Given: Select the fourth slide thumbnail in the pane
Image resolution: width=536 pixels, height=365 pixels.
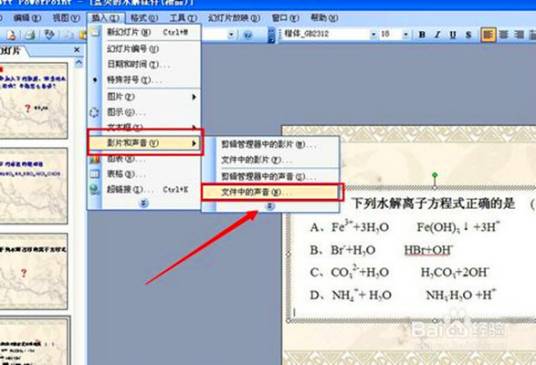Looking at the screenshot, I should (34, 340).
